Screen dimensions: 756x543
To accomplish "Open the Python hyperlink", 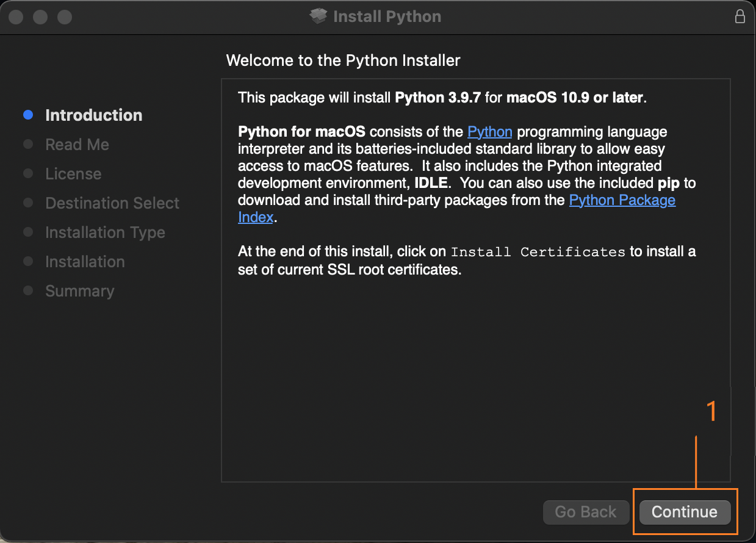I will (x=489, y=132).
